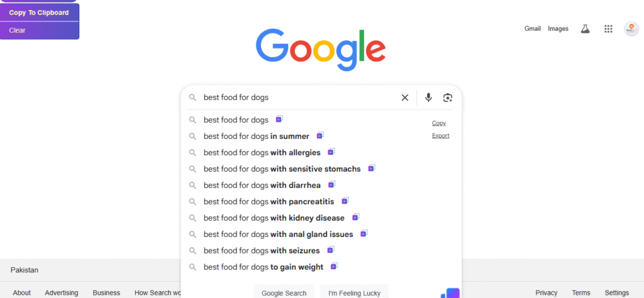Click the Export link in suggestions panel
Viewport: 644px width, 298px height.
coord(440,136)
